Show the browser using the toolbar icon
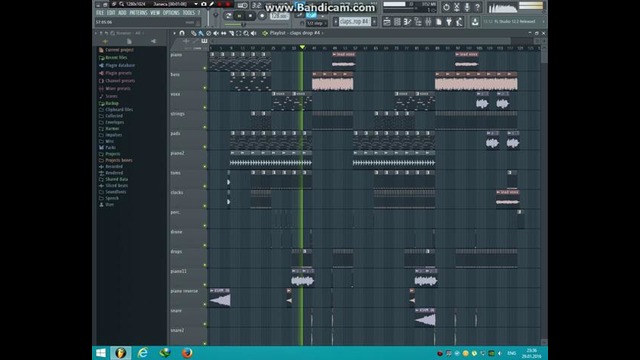 pyautogui.click(x=418, y=22)
